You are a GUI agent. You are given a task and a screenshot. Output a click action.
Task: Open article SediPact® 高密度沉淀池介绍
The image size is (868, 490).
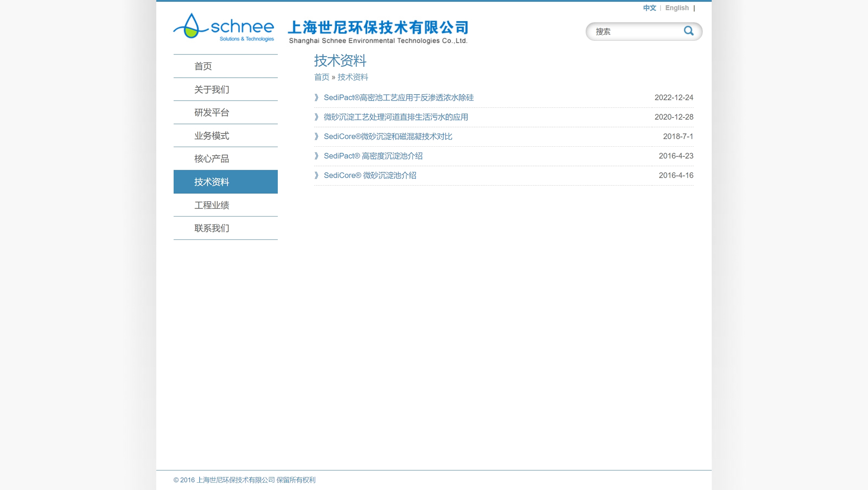[x=373, y=156]
